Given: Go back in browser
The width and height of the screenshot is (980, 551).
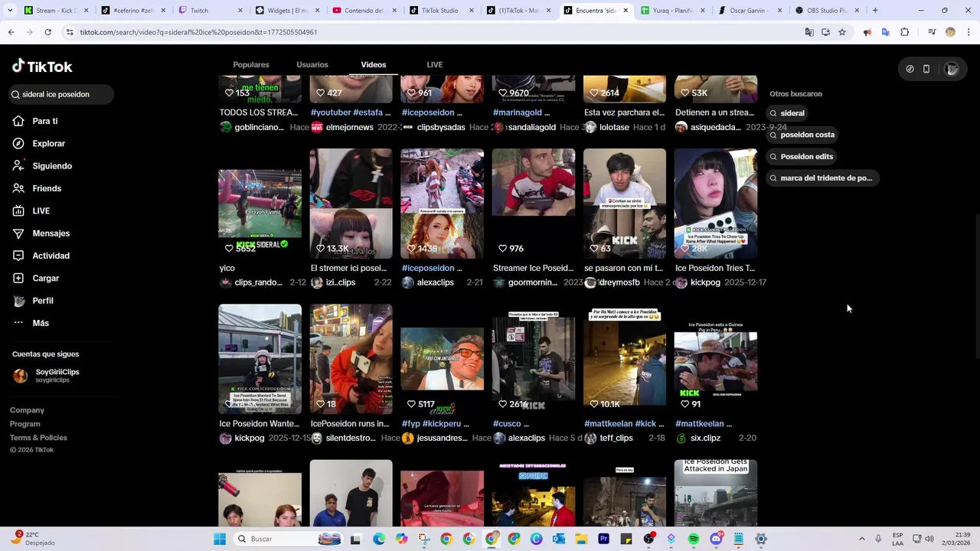Looking at the screenshot, I should [x=11, y=32].
